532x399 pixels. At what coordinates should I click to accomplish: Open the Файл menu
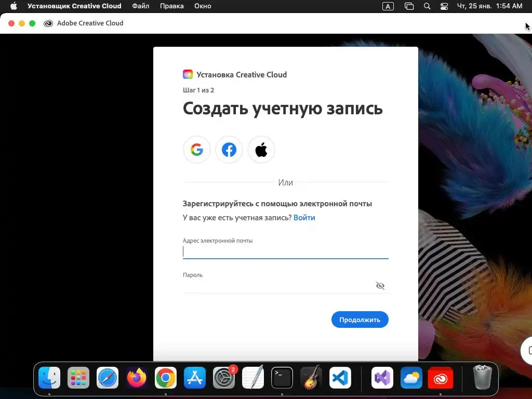click(141, 6)
